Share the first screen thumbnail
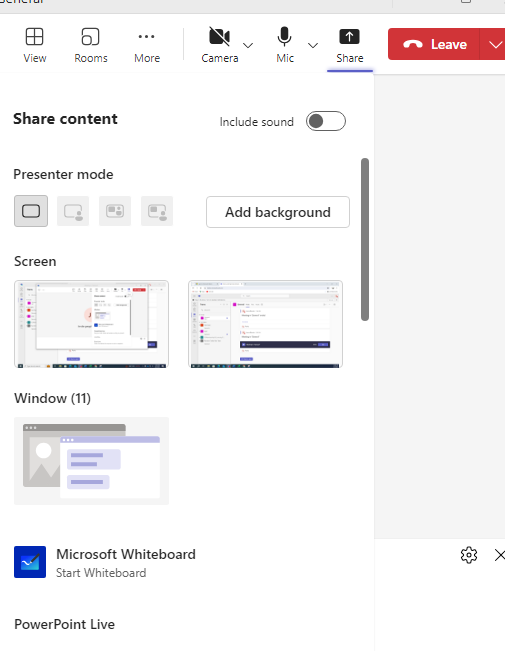The width and height of the screenshot is (505, 651). point(91,324)
